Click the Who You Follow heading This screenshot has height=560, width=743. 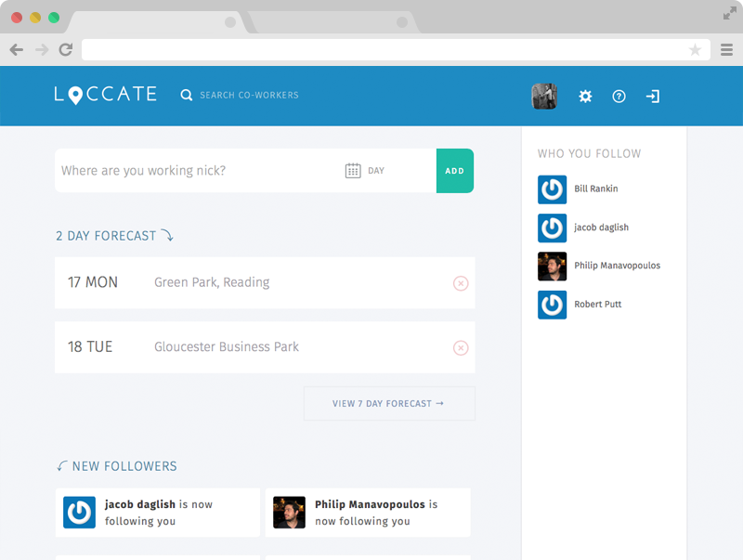click(589, 153)
